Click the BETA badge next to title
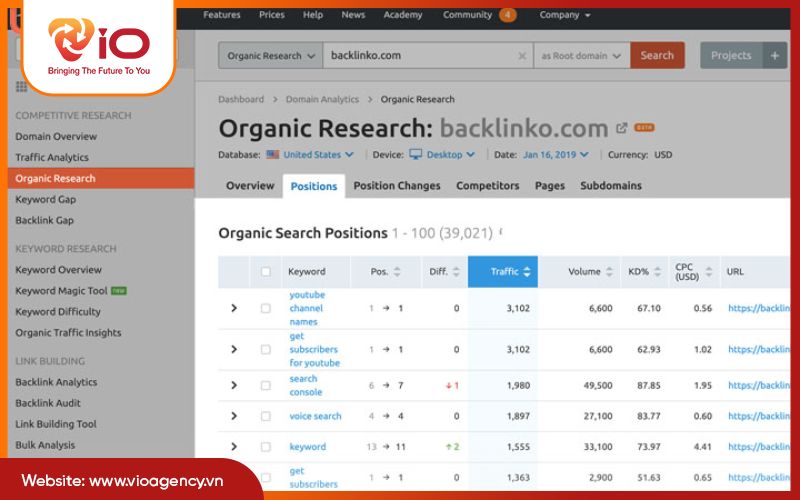This screenshot has width=800, height=500. pos(644,128)
